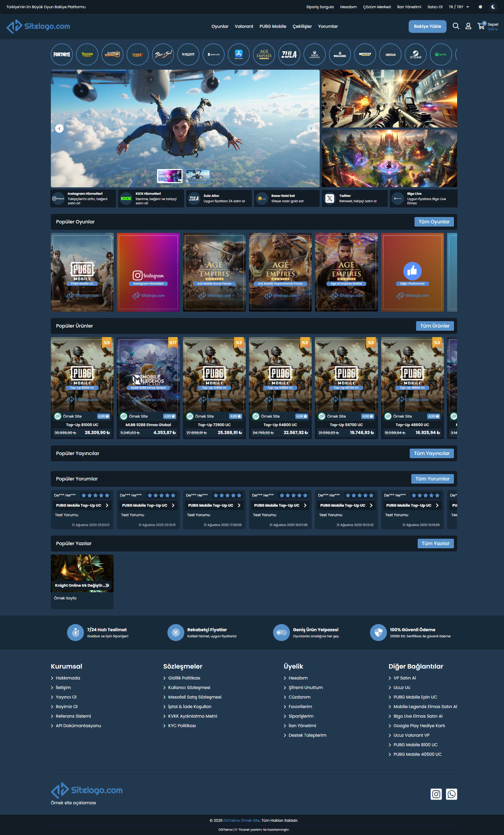Open the TR / TRY language currency dropdown
Viewport: 504px width, 835px height.
pyautogui.click(x=459, y=7)
